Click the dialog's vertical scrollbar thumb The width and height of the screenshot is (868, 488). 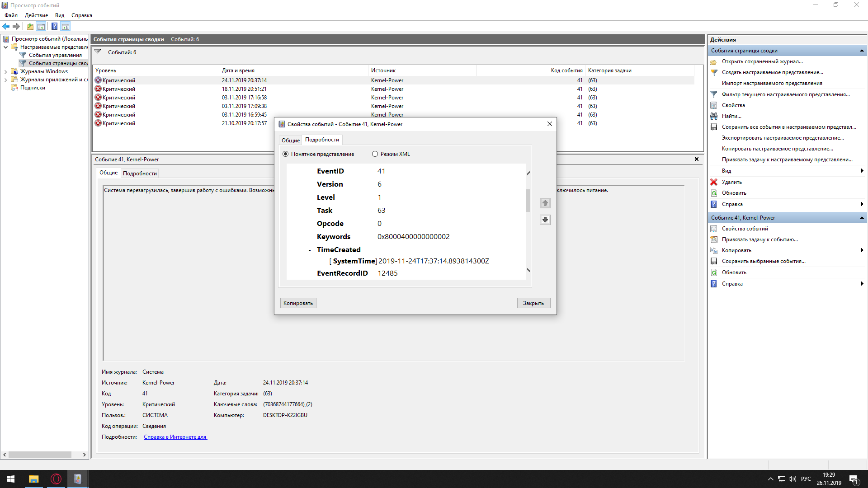coord(528,201)
